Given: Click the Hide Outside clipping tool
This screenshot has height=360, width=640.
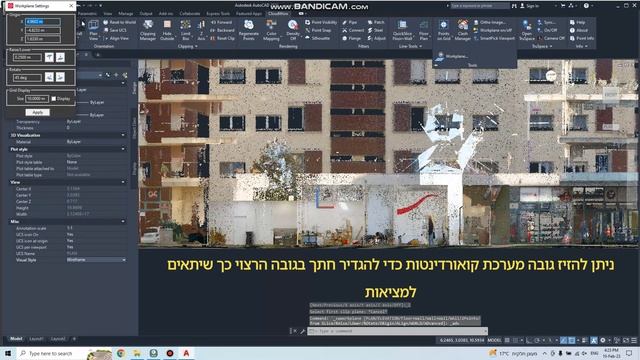Looking at the screenshot, I should tap(167, 30).
